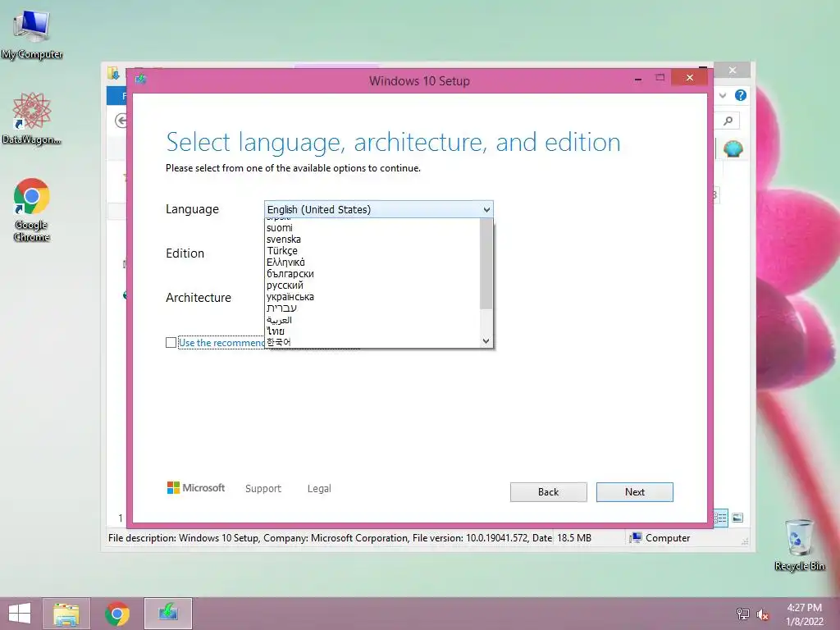840x630 pixels.
Task: Choose Ελληνικά from language list
Action: 373,262
